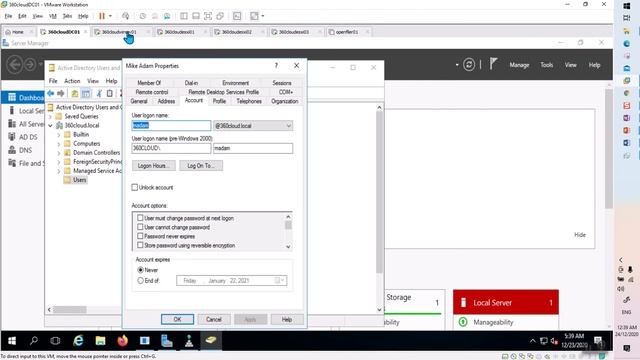Select the Never account expires radio
640x360 pixels.
pyautogui.click(x=140, y=270)
